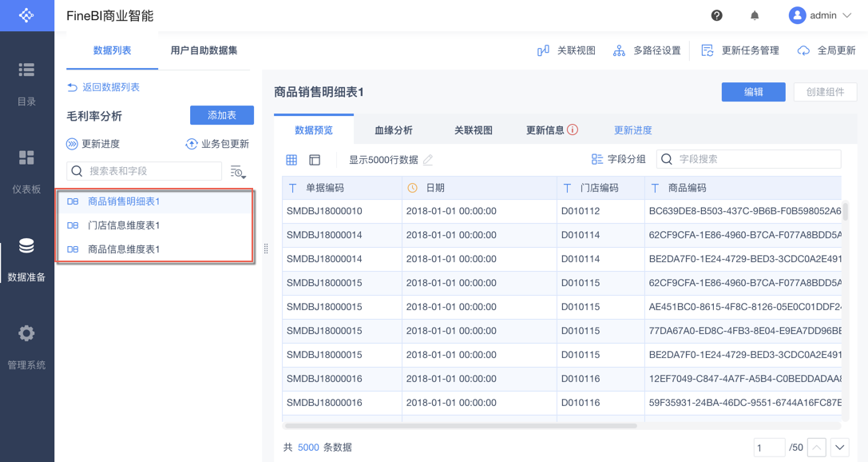Click the 5000 total rows count

coord(308,448)
